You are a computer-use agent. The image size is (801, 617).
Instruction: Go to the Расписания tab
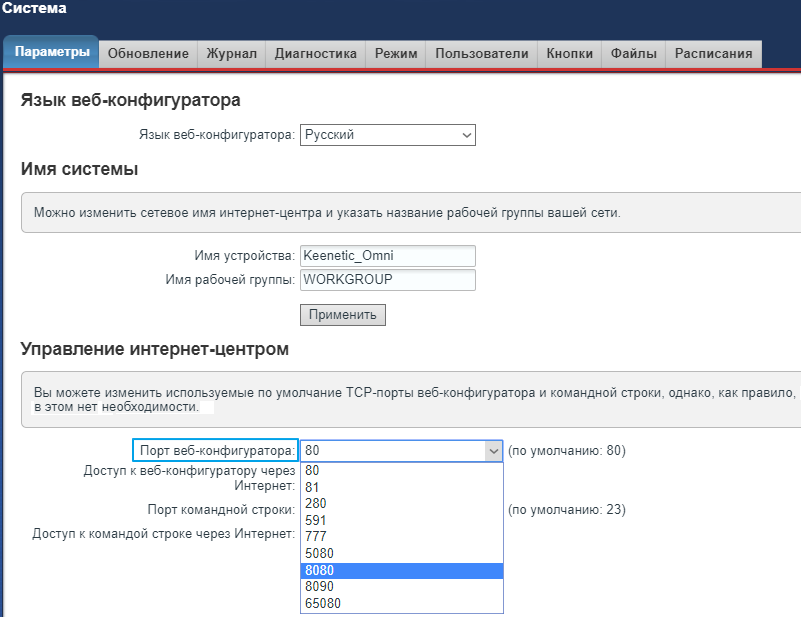click(x=713, y=54)
